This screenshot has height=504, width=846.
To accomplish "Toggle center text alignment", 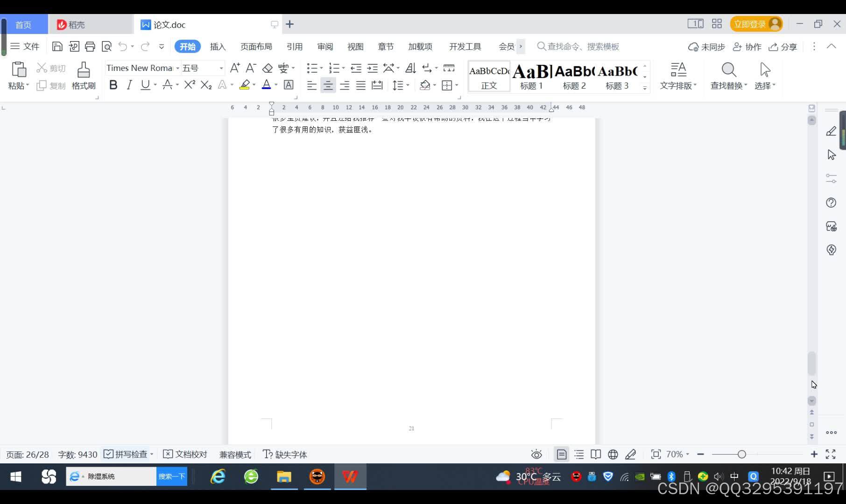I will coord(328,85).
